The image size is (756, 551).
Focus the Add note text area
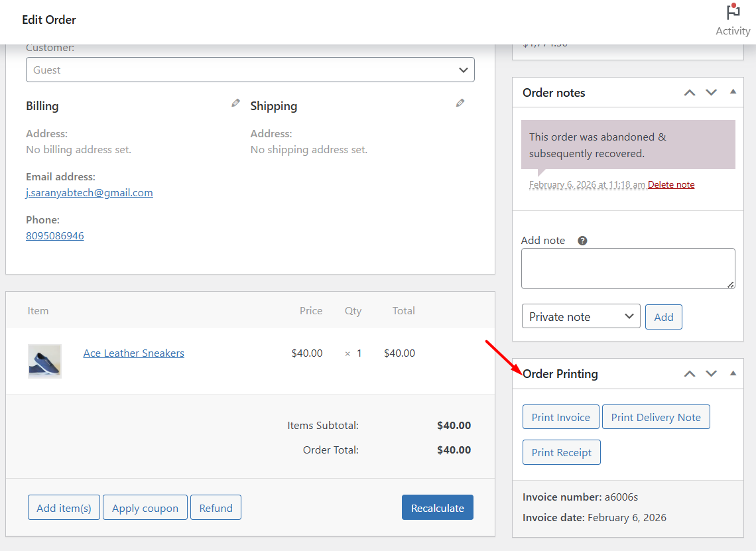(628, 269)
